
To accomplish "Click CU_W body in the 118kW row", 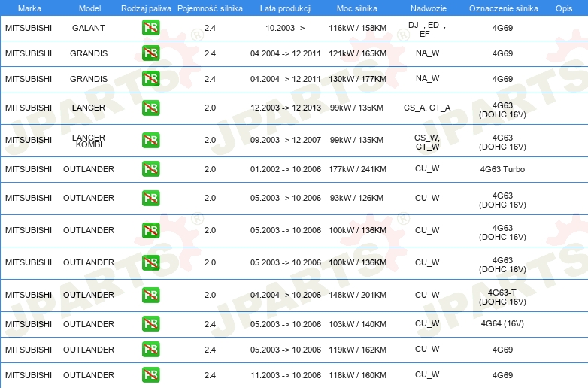I will (x=427, y=374).
